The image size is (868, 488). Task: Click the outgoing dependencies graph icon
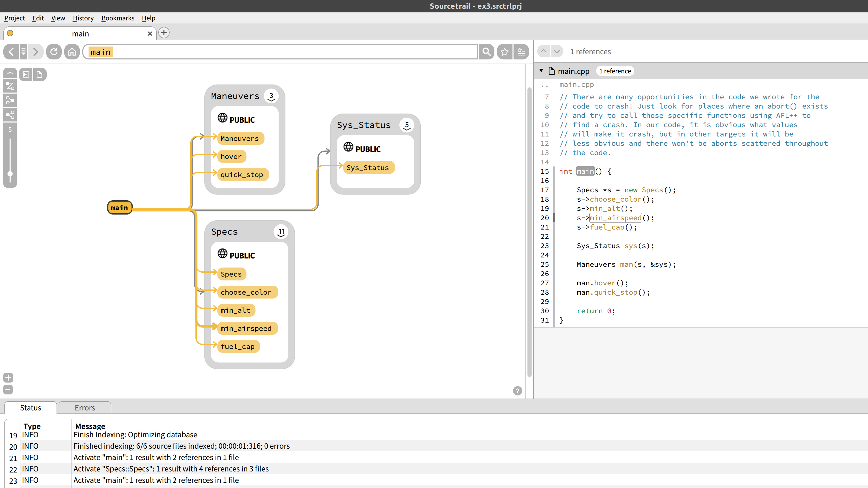[10, 115]
